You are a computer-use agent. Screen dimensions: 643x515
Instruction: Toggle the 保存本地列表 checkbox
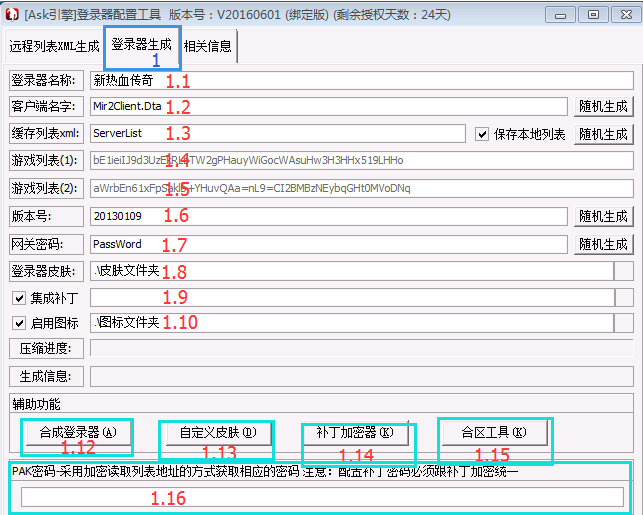tap(482, 134)
